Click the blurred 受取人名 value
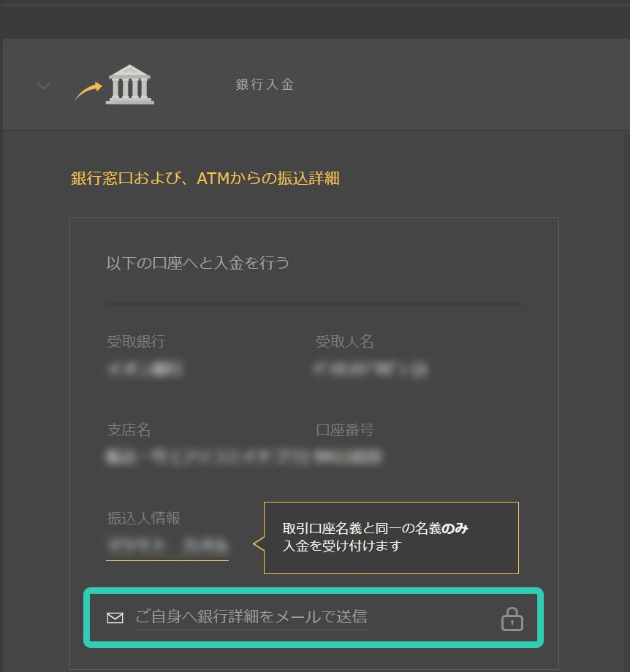 (371, 369)
